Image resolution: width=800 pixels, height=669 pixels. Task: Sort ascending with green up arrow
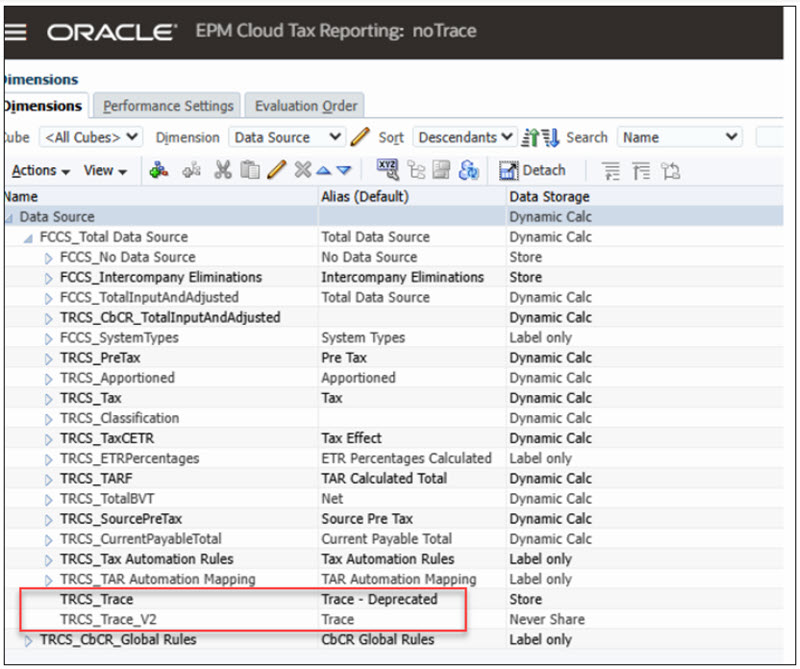point(531,138)
